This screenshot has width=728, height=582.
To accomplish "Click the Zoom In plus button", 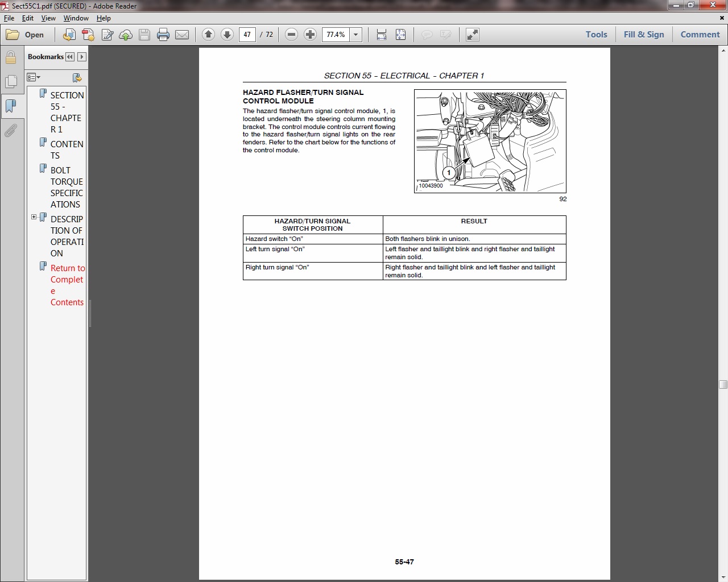I will click(310, 35).
